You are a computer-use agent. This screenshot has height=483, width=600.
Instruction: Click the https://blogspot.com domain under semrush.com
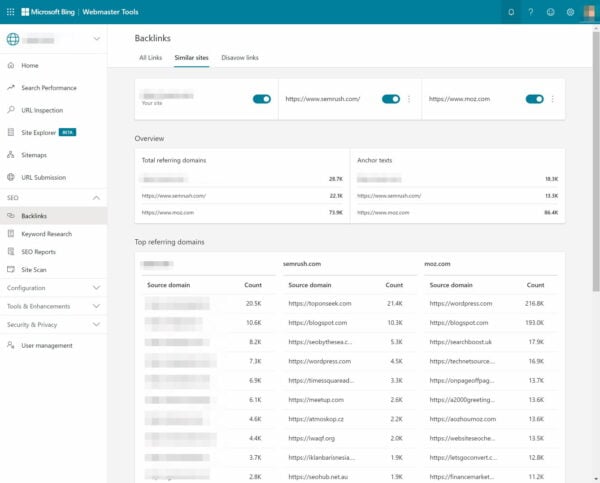click(318, 323)
